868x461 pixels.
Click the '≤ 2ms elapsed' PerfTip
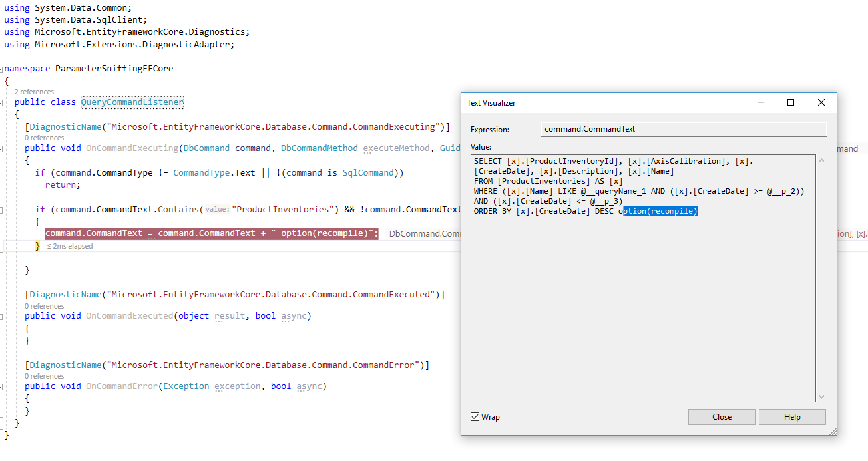70,246
